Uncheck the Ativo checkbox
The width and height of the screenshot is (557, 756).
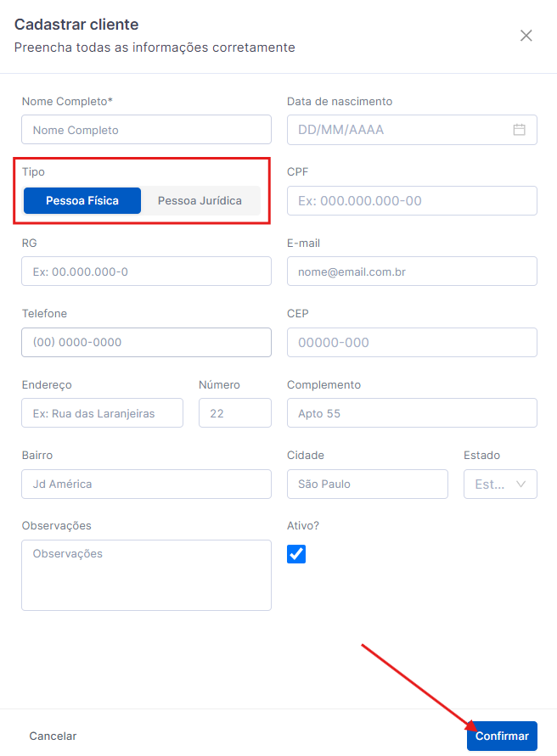click(296, 554)
